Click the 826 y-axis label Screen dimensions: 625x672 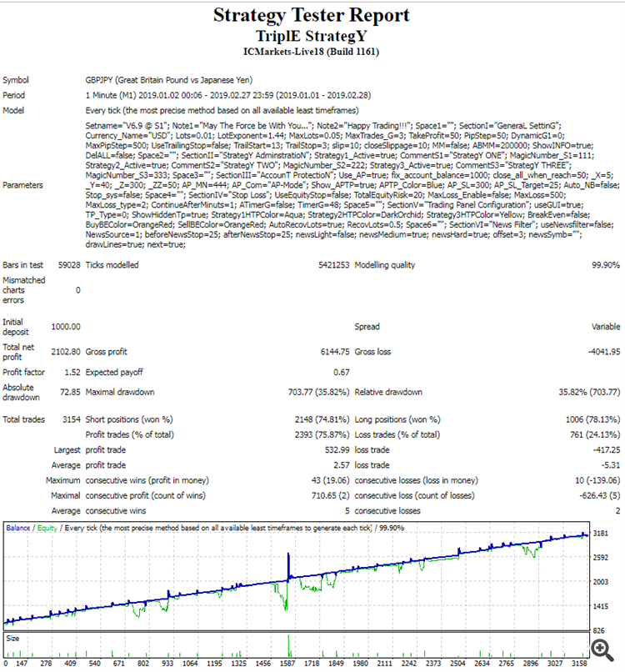coord(599,631)
